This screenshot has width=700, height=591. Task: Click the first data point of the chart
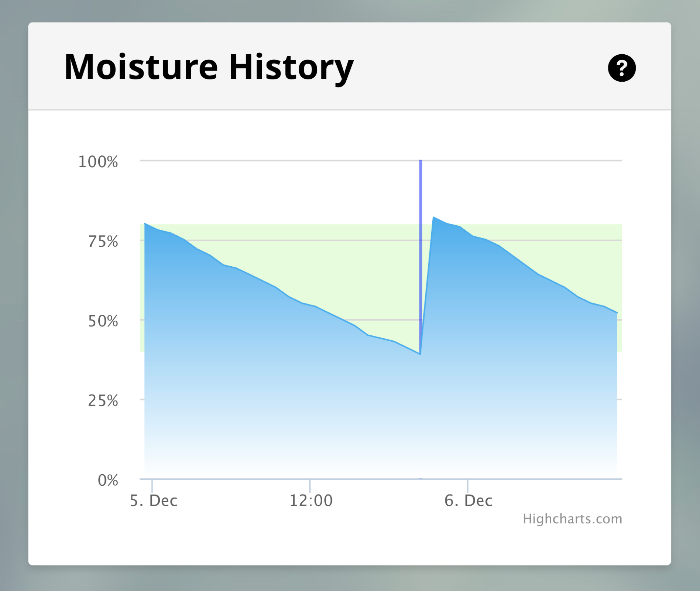click(x=144, y=223)
